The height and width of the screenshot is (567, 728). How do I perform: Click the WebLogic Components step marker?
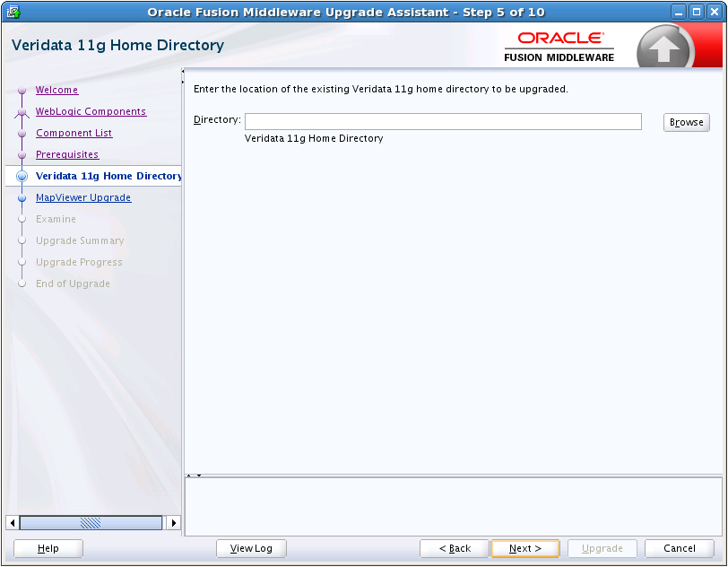tap(22, 112)
